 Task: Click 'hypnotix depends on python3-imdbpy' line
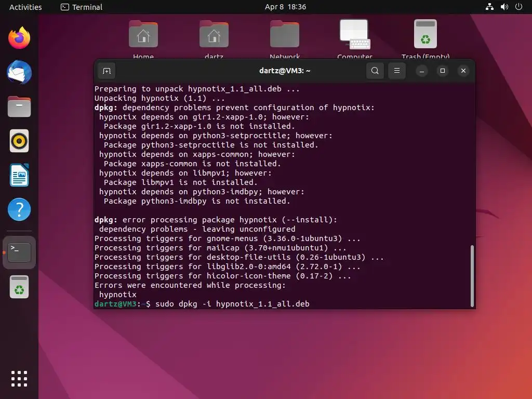tap(202, 192)
